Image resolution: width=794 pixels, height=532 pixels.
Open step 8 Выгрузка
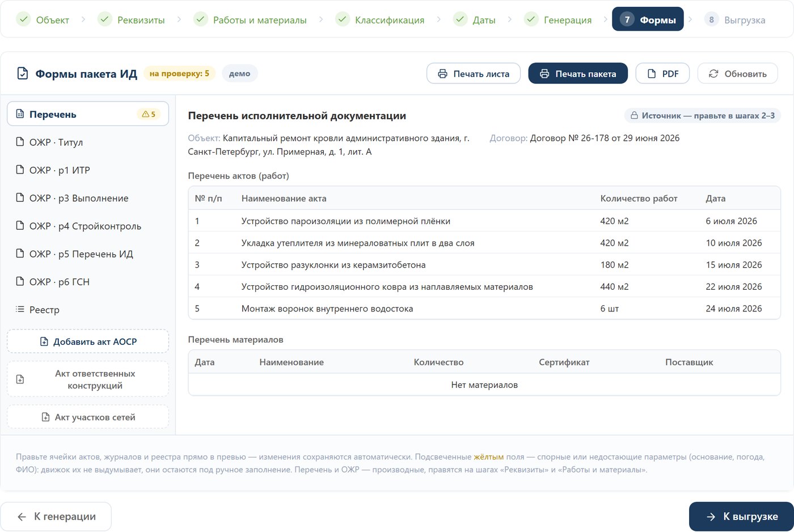(735, 20)
